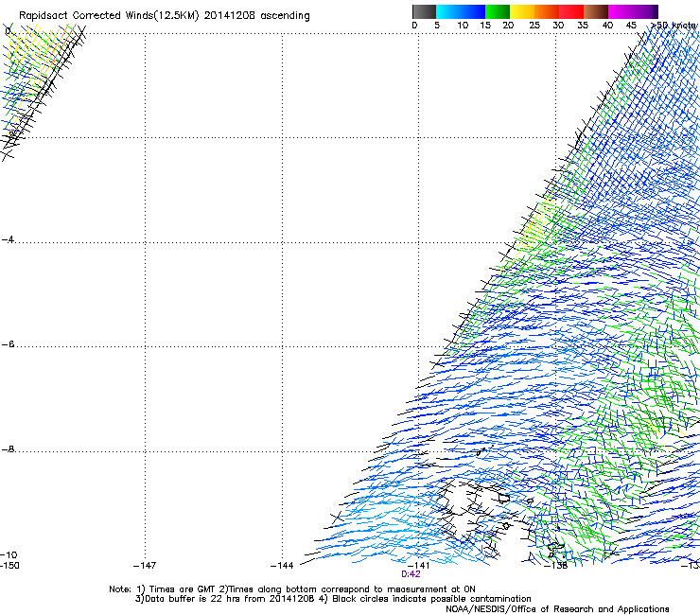This screenshot has height=615, width=700.
Task: Click the gray 0-5 knots color swatch
Action: (424, 11)
